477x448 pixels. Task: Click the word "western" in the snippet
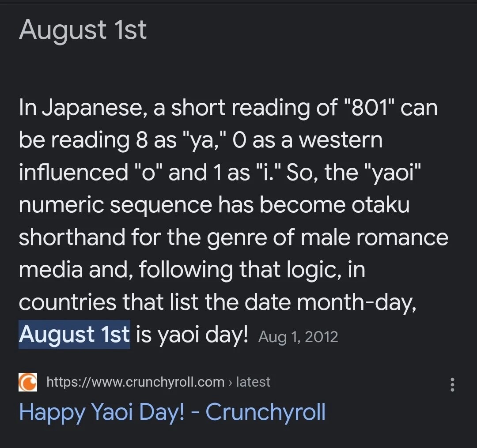point(341,140)
